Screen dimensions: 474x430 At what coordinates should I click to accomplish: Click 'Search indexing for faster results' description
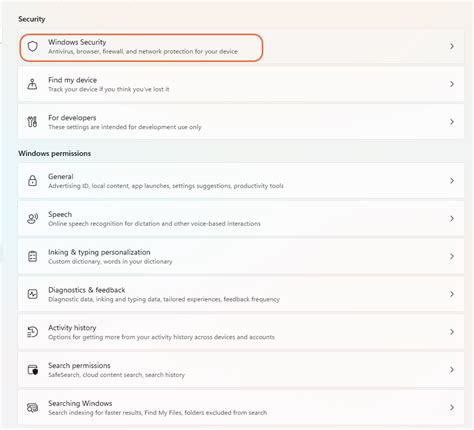(x=157, y=413)
